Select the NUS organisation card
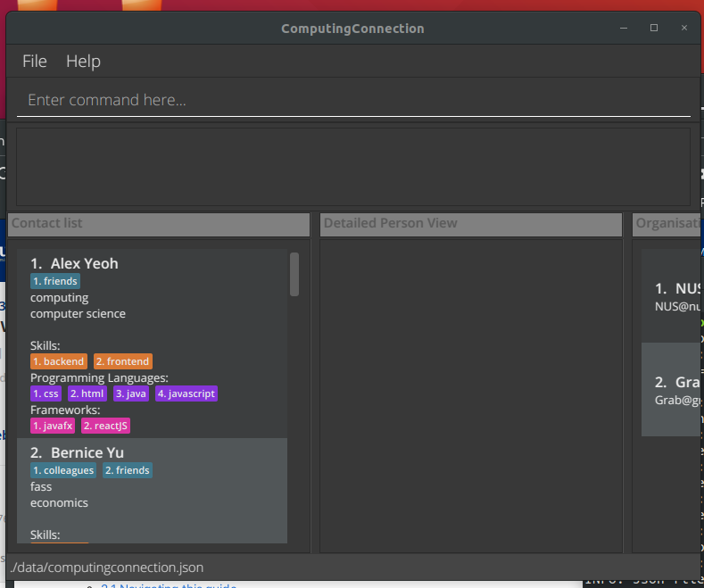704x588 pixels. pos(671,296)
